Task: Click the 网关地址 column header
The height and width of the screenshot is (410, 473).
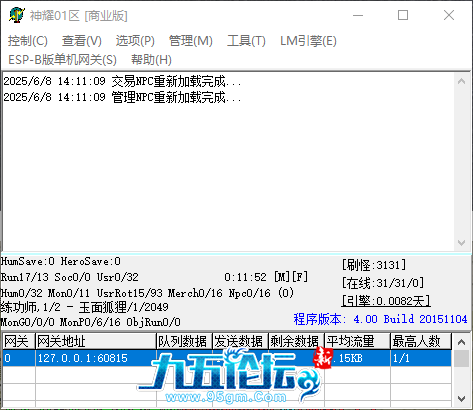Action: 96,341
